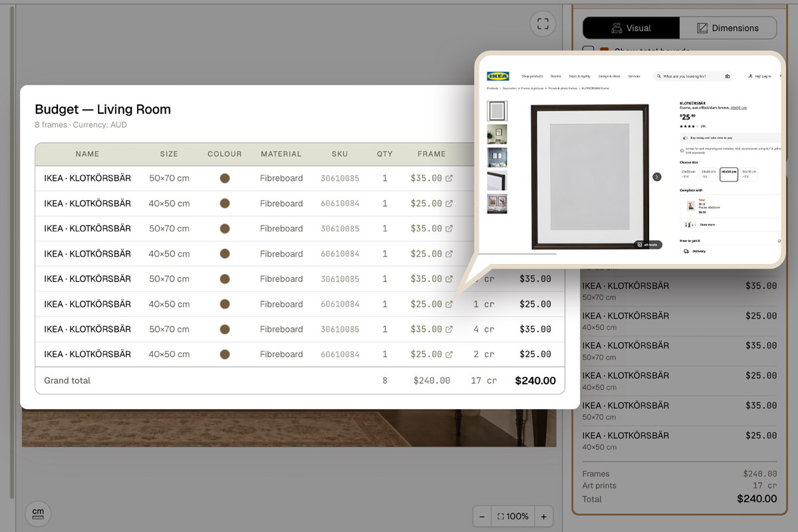Click the colour swatch in the 4 cr row
Screen dimensions: 798x532
[225, 329]
